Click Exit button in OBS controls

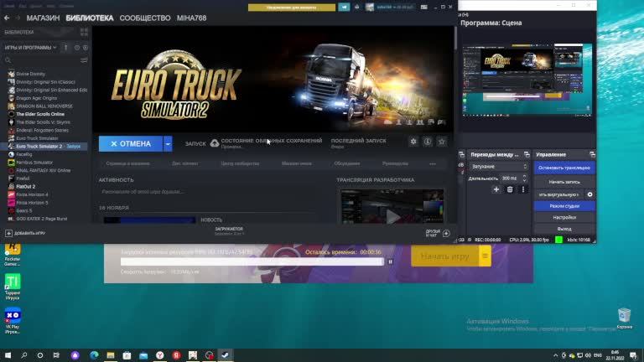564,229
